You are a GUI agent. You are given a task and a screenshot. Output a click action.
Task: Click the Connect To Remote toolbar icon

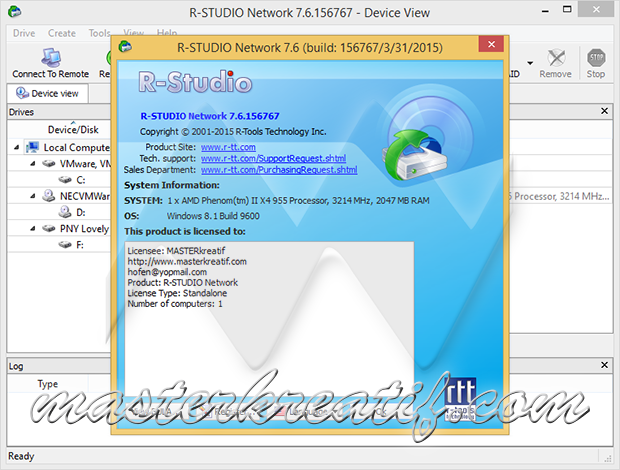[51, 58]
